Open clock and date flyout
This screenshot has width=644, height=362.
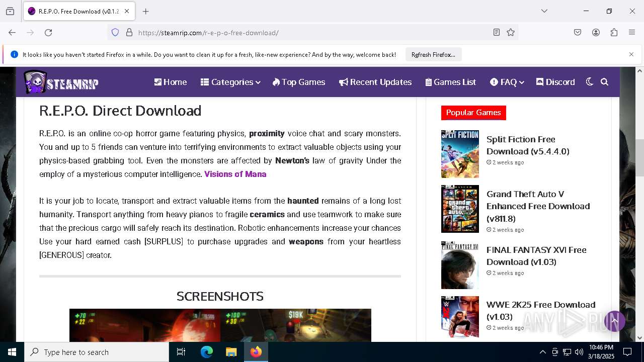coord(601,352)
